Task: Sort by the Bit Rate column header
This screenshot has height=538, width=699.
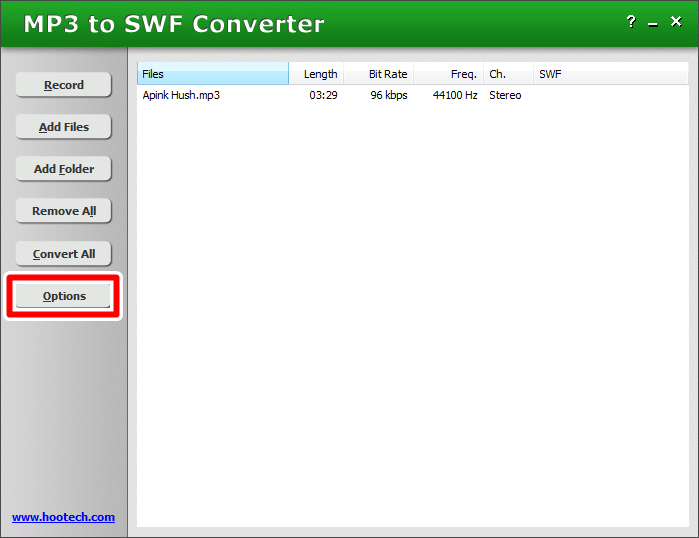Action: click(x=378, y=74)
